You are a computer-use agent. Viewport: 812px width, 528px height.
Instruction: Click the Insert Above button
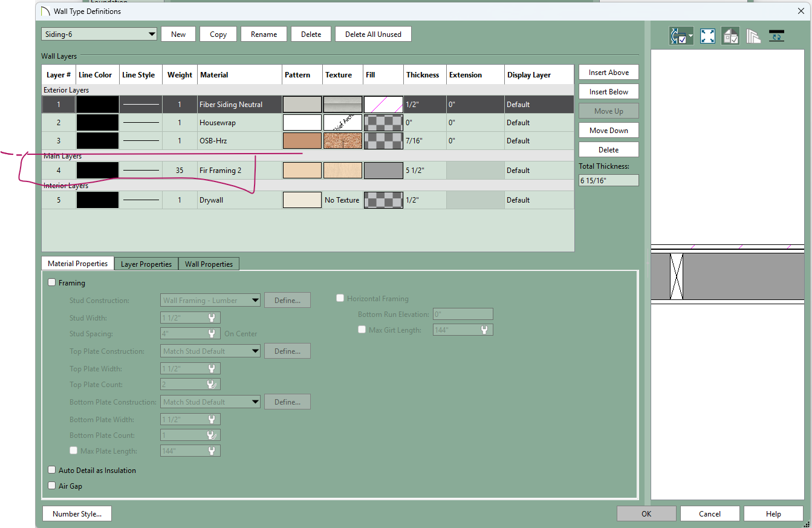pos(609,73)
